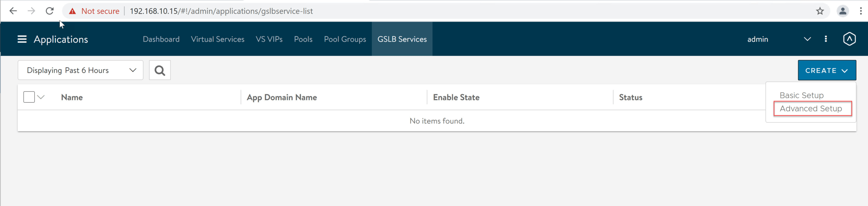Reload the page with refresh icon
This screenshot has height=206, width=868.
[x=50, y=11]
